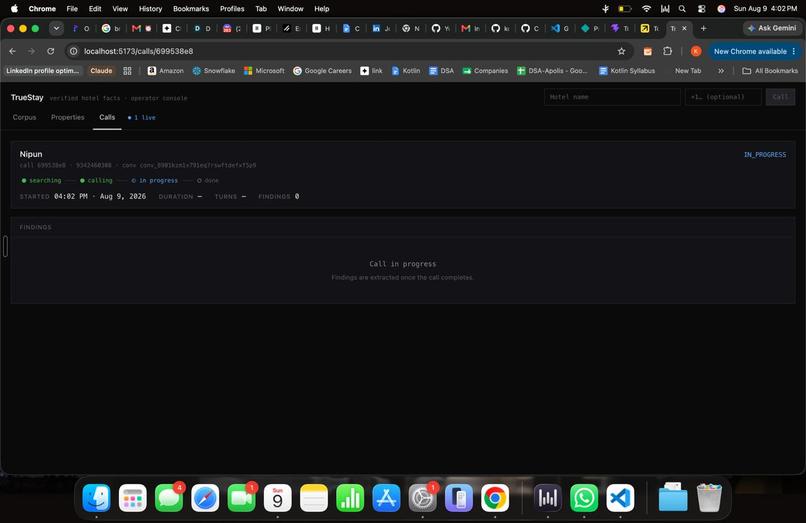The image size is (806, 523).
Task: Open the All Bookmarks folder
Action: tap(770, 71)
